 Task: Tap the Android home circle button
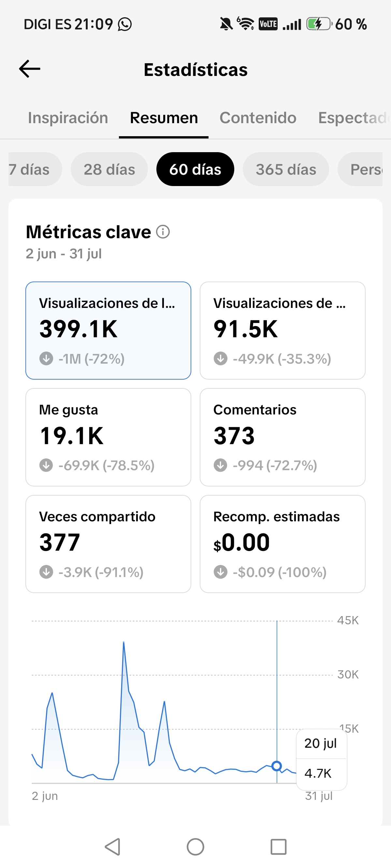pyautogui.click(x=195, y=846)
